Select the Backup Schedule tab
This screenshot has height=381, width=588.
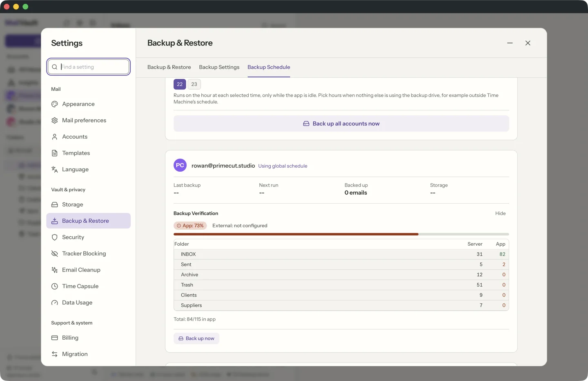pos(269,67)
